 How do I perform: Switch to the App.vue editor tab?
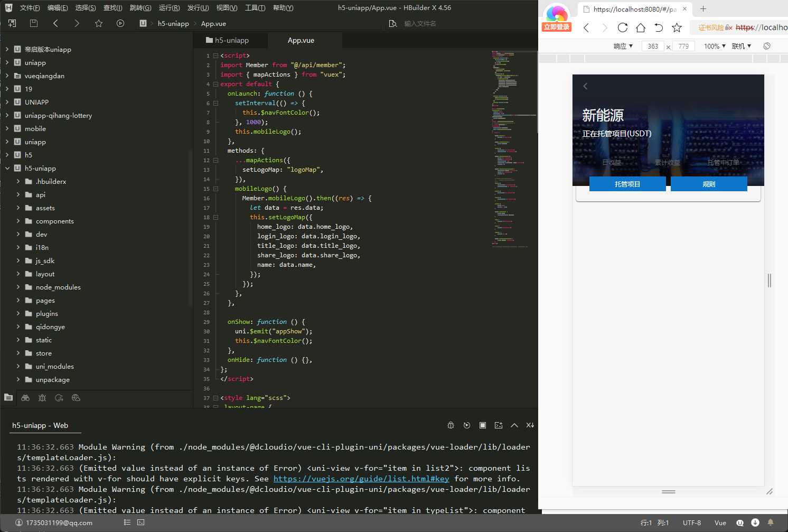pos(305,40)
